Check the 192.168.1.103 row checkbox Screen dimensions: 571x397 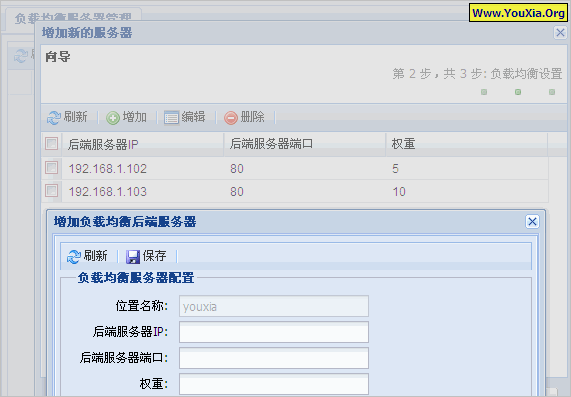click(51, 190)
